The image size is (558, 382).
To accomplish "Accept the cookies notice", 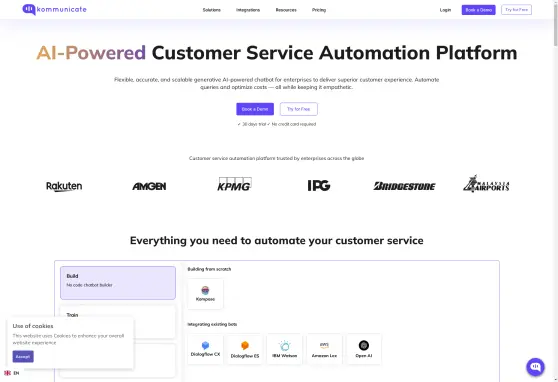I will (23, 356).
